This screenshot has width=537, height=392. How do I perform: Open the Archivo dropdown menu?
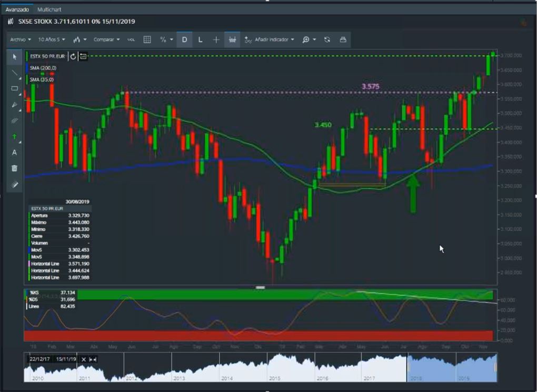pos(21,39)
